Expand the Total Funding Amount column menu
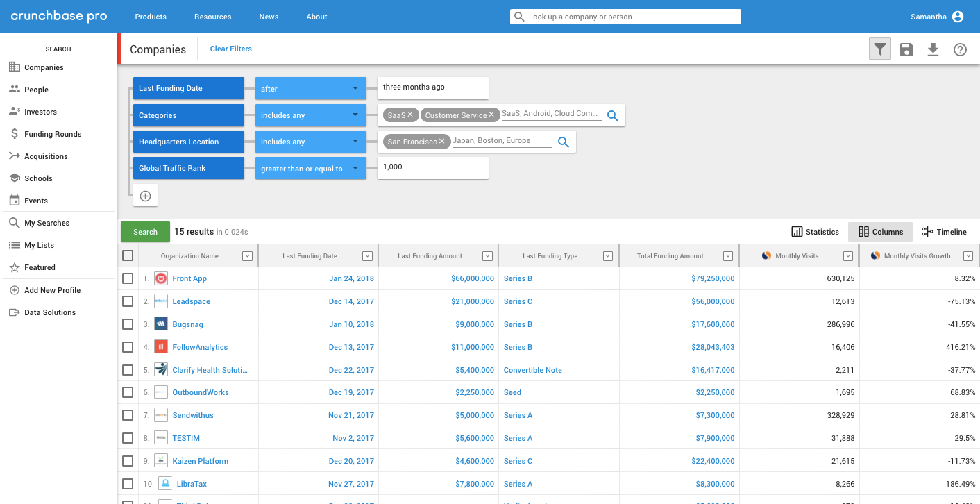 coord(728,256)
